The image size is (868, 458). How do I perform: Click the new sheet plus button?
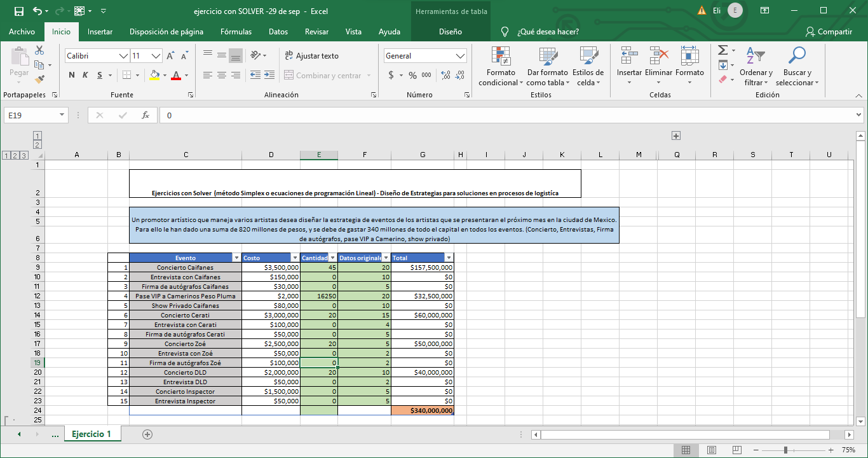coord(147,434)
